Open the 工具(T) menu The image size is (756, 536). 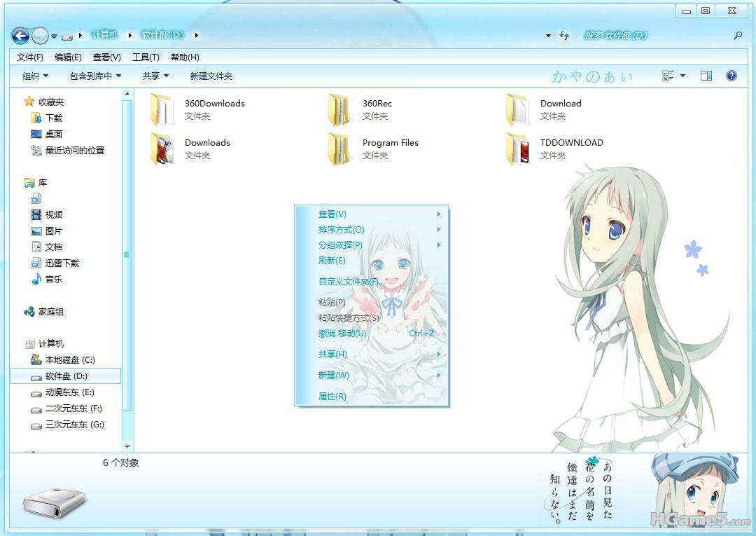point(146,57)
